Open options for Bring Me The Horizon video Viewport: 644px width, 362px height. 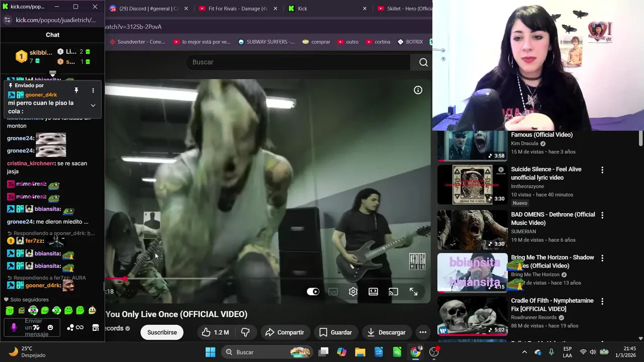click(x=602, y=258)
